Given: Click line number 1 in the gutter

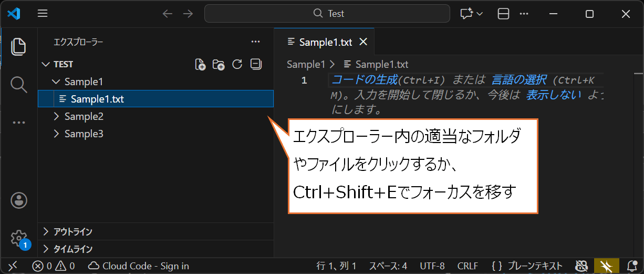Looking at the screenshot, I should tap(304, 80).
